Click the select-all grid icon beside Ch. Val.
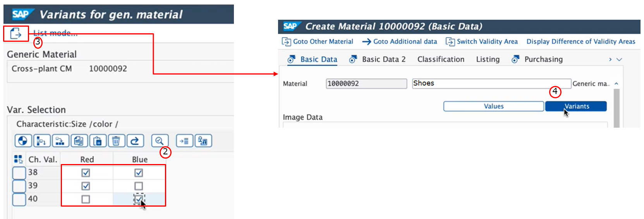 (18, 159)
